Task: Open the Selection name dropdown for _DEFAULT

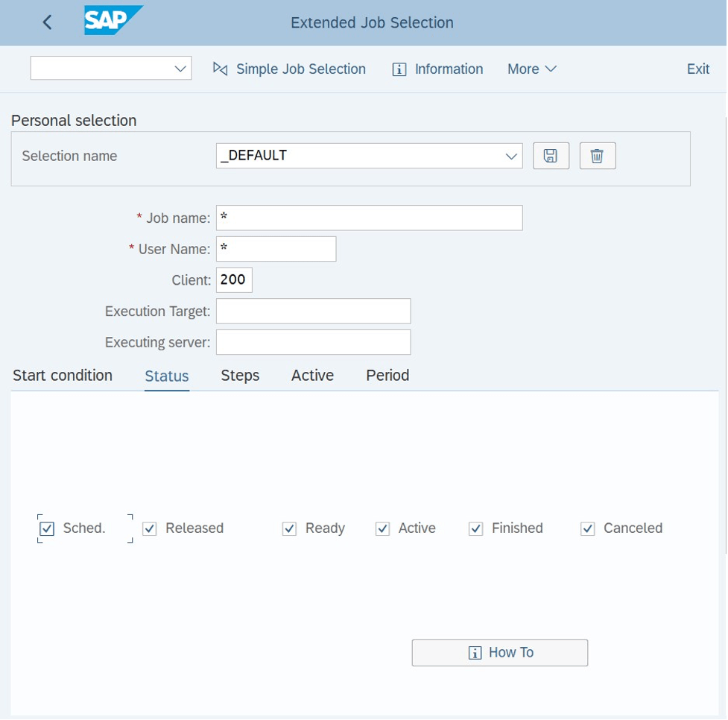Action: click(x=510, y=155)
